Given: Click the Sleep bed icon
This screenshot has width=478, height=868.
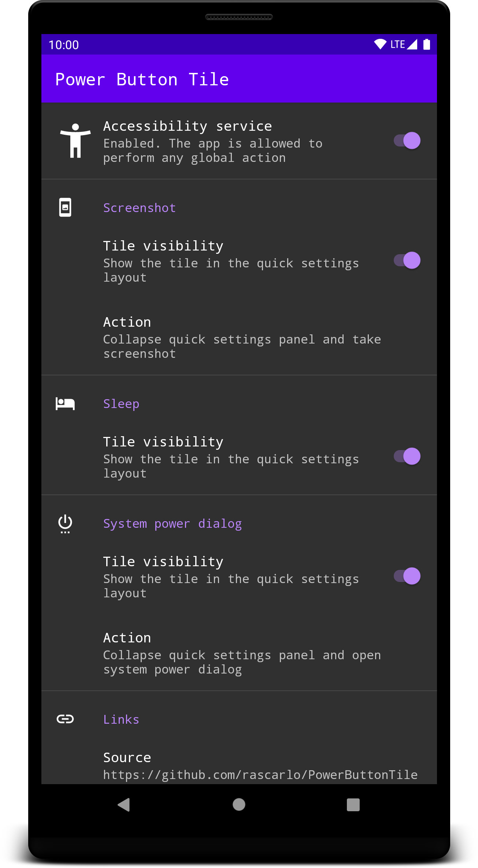Looking at the screenshot, I should click(65, 404).
